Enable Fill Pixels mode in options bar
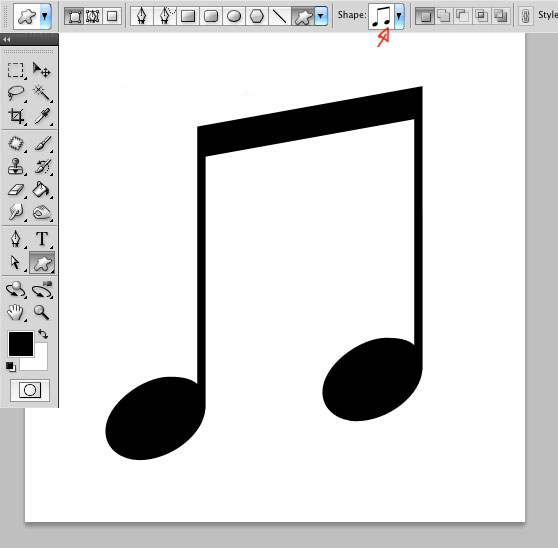 [112, 16]
